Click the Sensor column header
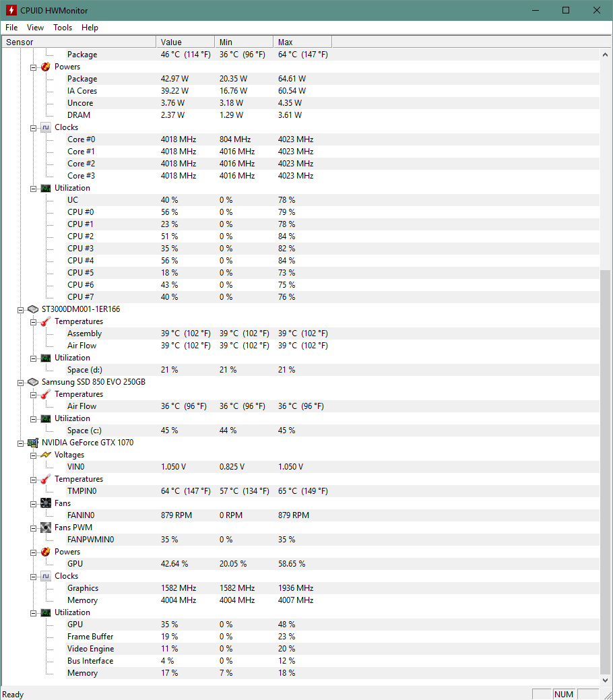The image size is (613, 700). pyautogui.click(x=79, y=42)
